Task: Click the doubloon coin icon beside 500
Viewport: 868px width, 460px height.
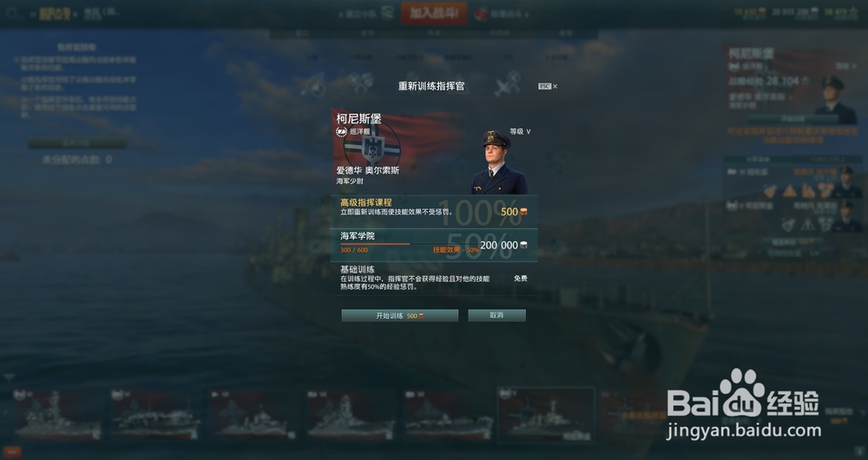Action: 523,212
